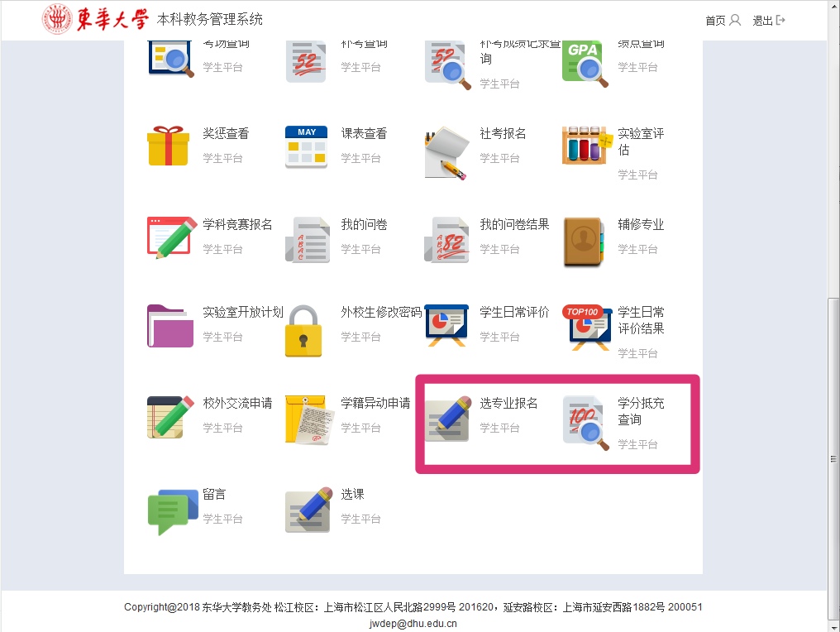This screenshot has width=840, height=632.
Task: Open the 辅修专业 address book icon
Action: pos(584,242)
